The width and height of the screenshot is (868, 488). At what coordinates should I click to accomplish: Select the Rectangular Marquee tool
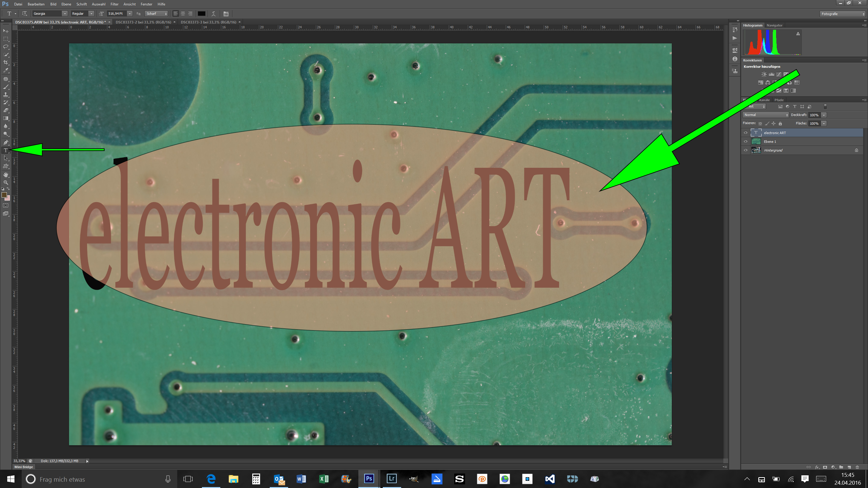[x=6, y=39]
